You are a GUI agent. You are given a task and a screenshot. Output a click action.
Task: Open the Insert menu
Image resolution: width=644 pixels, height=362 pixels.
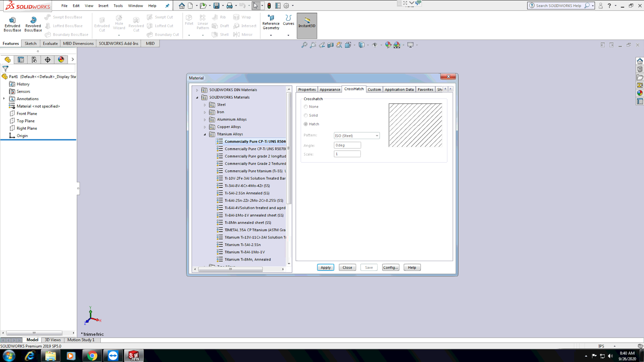click(x=103, y=6)
